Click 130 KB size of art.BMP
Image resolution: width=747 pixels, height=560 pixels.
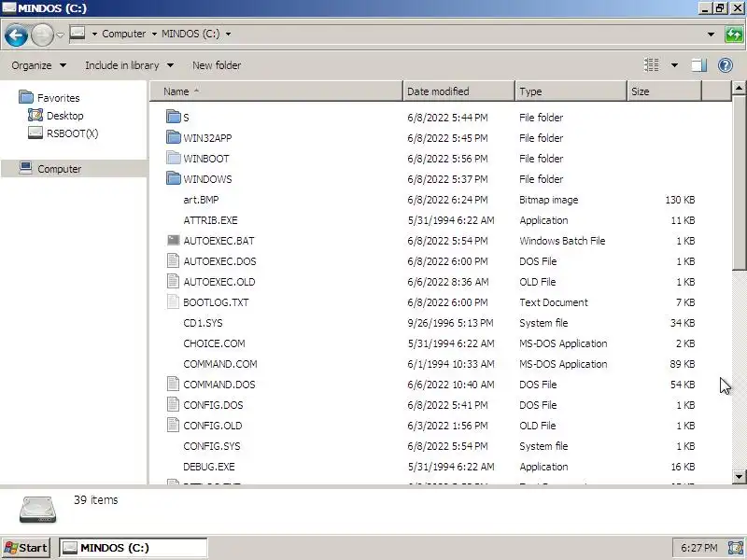[x=680, y=200]
